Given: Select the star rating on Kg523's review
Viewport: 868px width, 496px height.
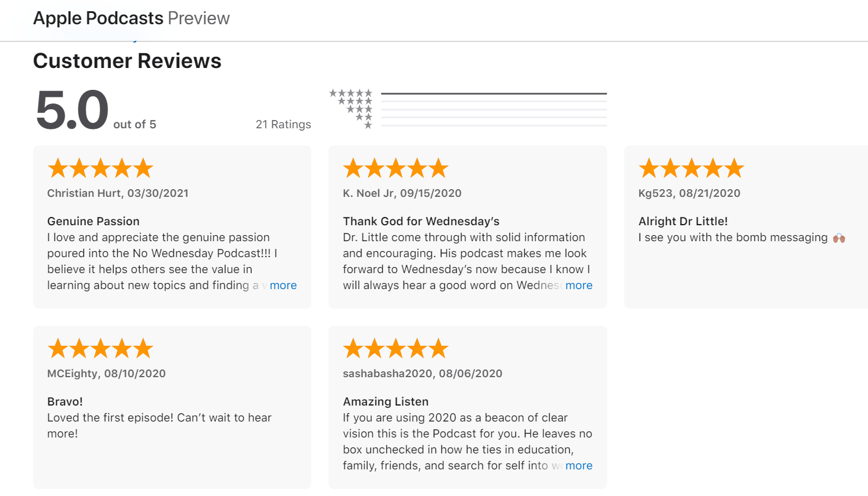Looking at the screenshot, I should tap(691, 168).
